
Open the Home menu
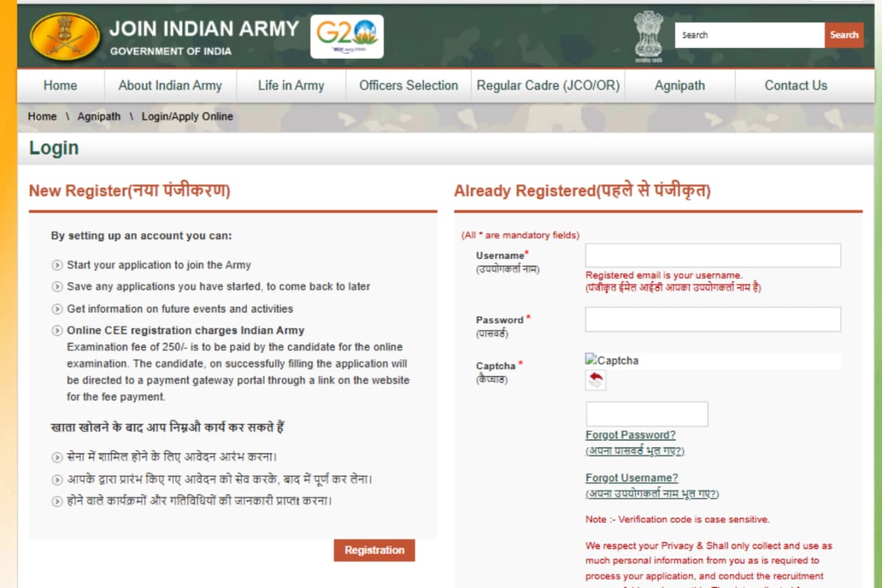[x=60, y=85]
